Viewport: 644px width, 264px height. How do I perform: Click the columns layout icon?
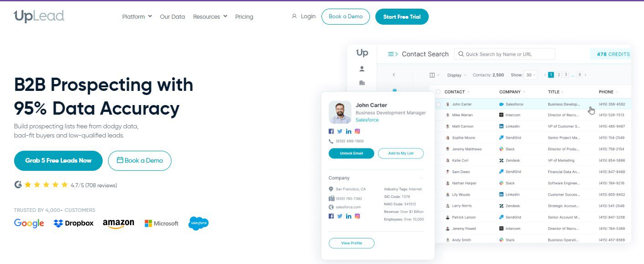(432, 75)
